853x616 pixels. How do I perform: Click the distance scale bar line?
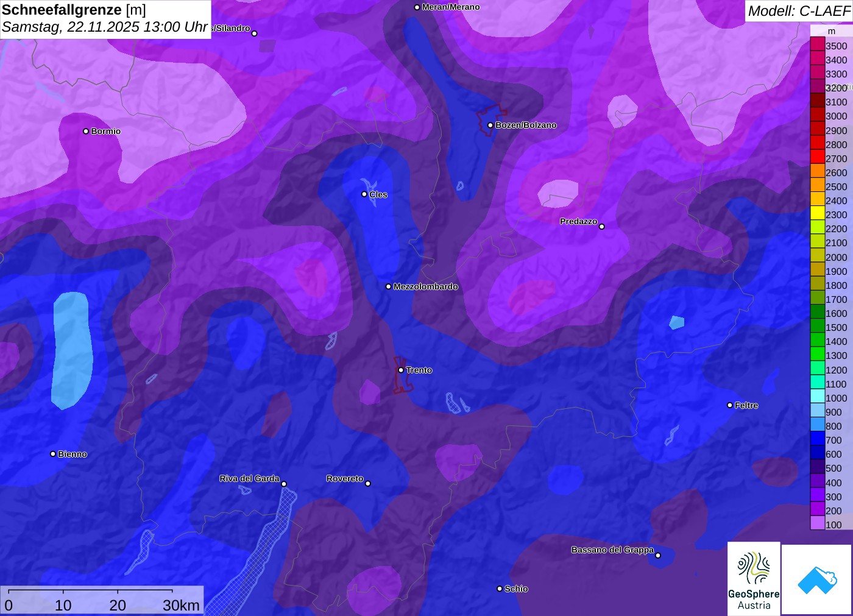click(91, 590)
